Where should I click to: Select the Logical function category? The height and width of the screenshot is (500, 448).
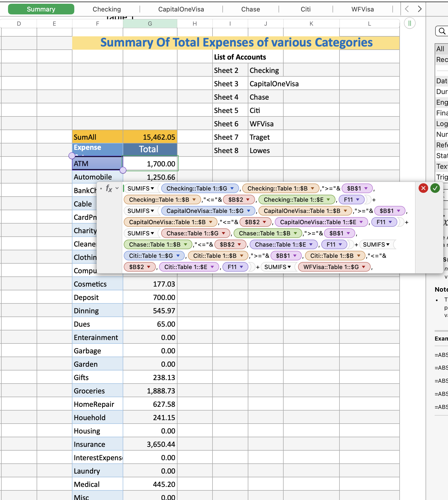point(442,124)
